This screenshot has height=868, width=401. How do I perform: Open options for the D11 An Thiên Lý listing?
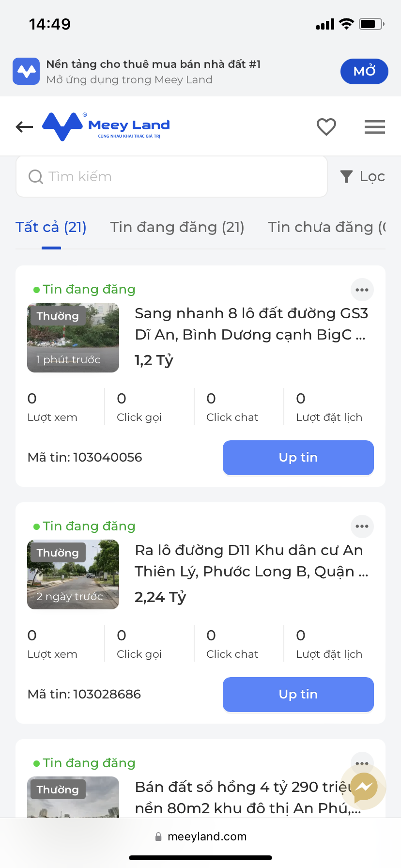[x=362, y=527]
